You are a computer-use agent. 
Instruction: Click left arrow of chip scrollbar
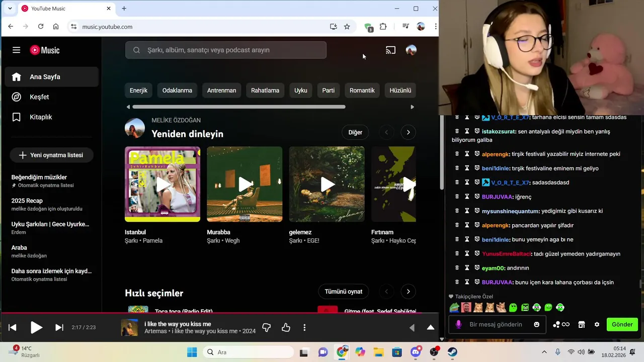tap(128, 107)
